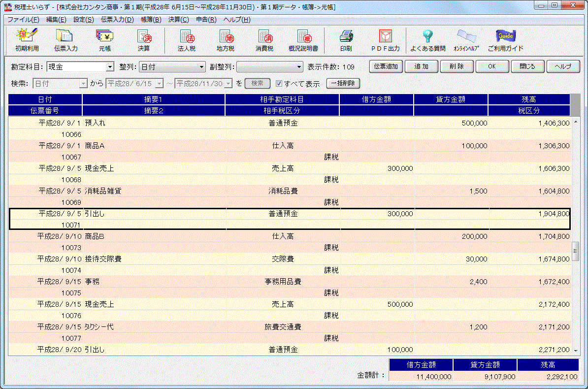Click the 一括削除 button
The image size is (588, 389).
[x=343, y=84]
